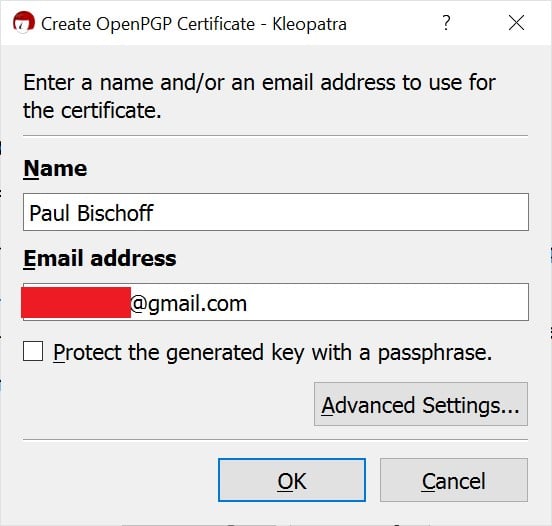Click the red redacted block in email field

[76, 302]
